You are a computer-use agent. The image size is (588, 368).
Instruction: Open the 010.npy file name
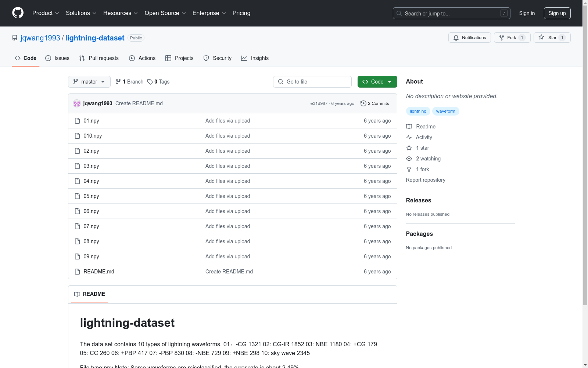[x=93, y=136]
